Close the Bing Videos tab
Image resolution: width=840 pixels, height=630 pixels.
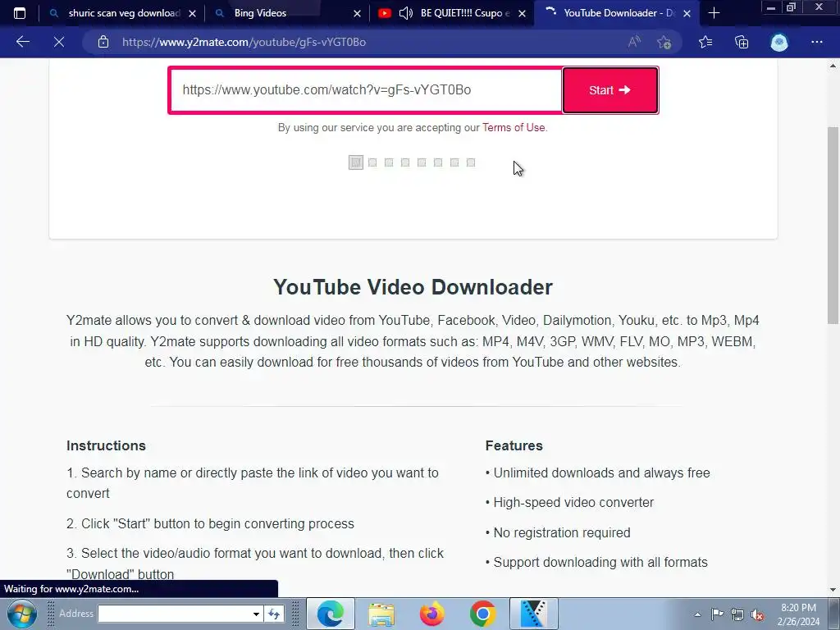pyautogui.click(x=358, y=13)
